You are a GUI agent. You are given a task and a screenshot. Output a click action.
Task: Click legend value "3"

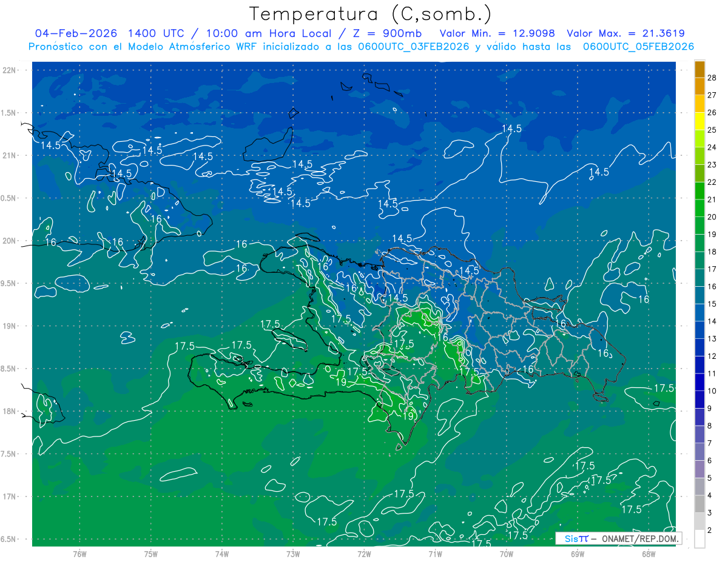point(710,513)
